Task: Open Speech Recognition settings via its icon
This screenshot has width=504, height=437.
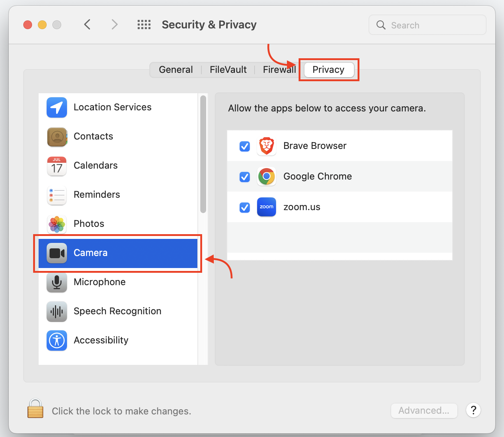Action: [56, 312]
